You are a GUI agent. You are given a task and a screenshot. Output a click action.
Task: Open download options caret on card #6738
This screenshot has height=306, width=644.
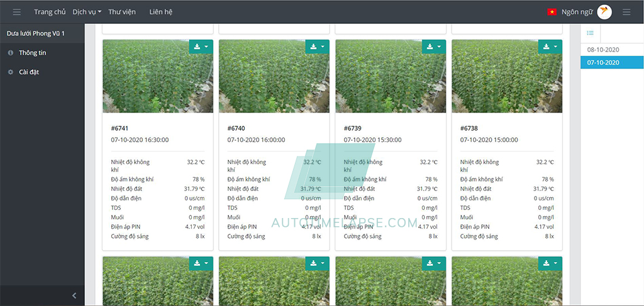(x=556, y=46)
